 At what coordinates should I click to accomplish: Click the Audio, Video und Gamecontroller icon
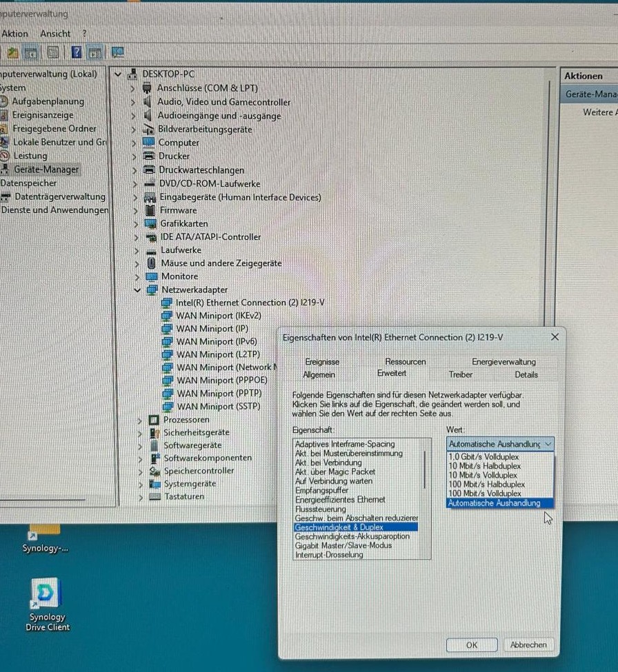(x=148, y=102)
